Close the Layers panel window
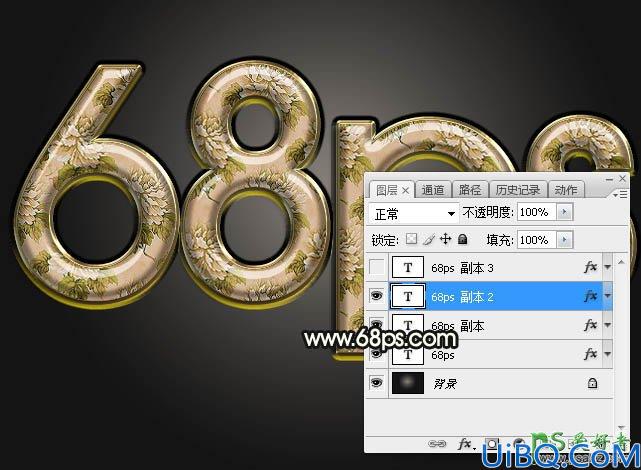 click(x=622, y=178)
